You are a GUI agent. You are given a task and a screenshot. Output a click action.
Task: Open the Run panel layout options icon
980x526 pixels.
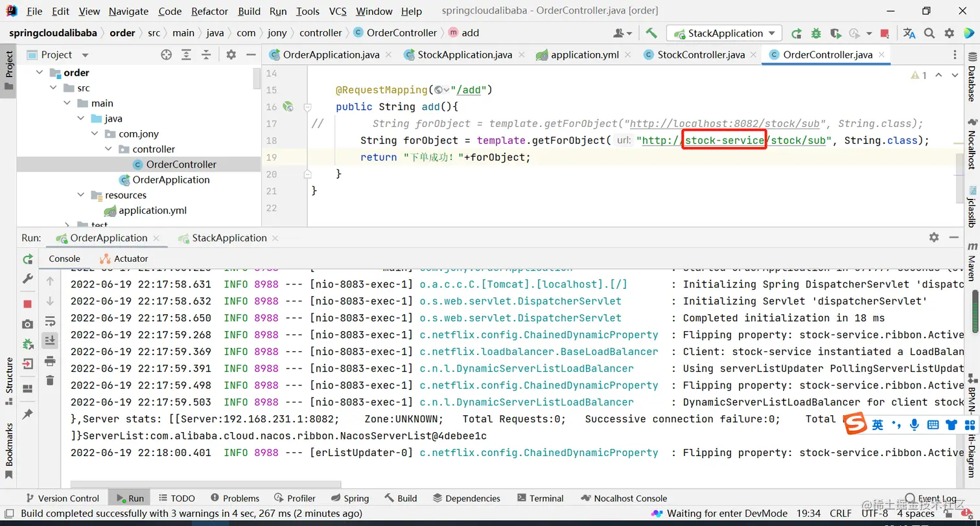(28, 389)
